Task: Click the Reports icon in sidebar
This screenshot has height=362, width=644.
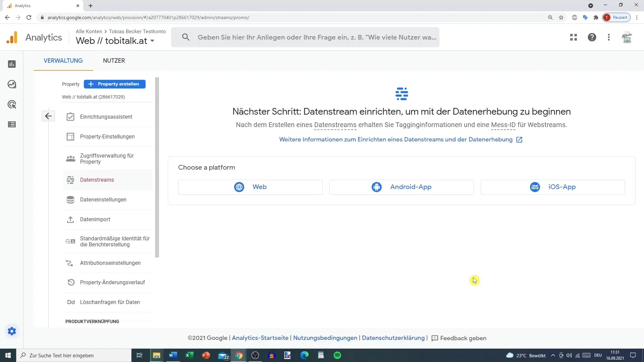Action: 12,64
